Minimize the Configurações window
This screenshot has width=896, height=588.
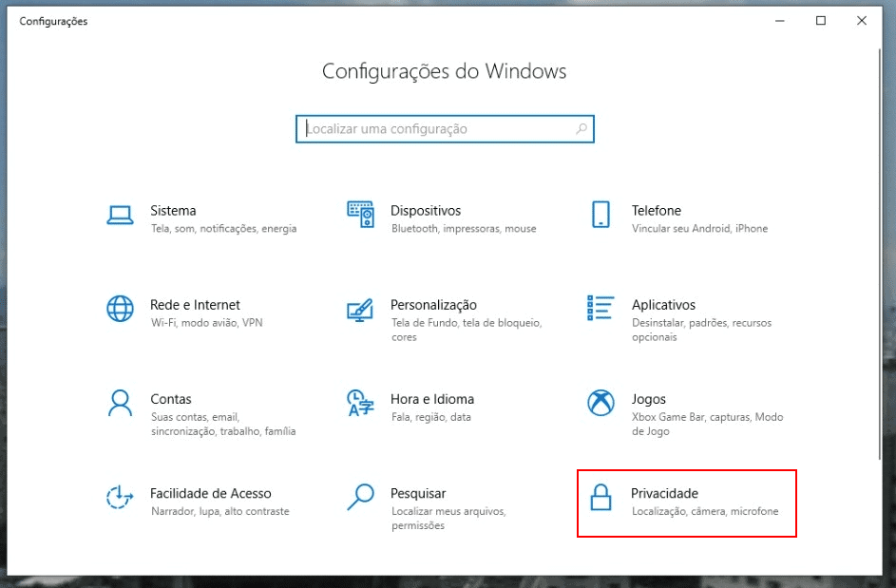coord(779,21)
